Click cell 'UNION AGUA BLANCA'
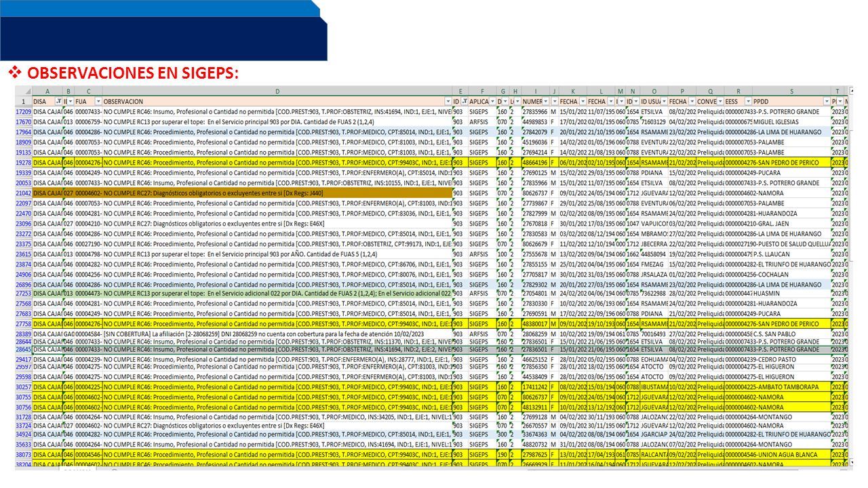Viewport: 868px width, 488px height. pos(791,454)
